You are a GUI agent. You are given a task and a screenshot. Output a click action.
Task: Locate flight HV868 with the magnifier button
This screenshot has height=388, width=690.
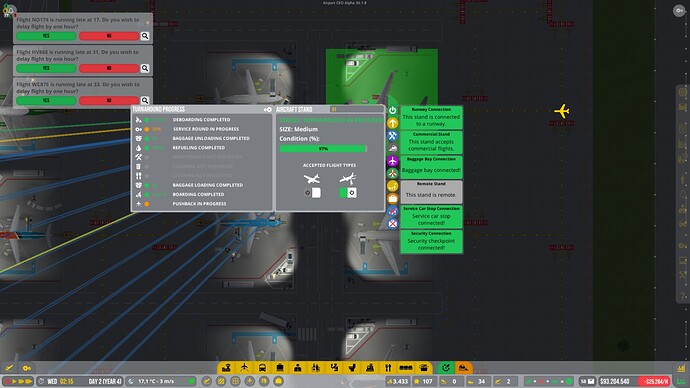(145, 68)
